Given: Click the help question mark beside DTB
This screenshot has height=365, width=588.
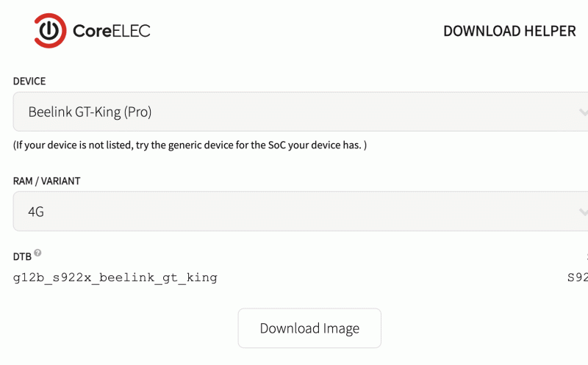Looking at the screenshot, I should pyautogui.click(x=37, y=253).
